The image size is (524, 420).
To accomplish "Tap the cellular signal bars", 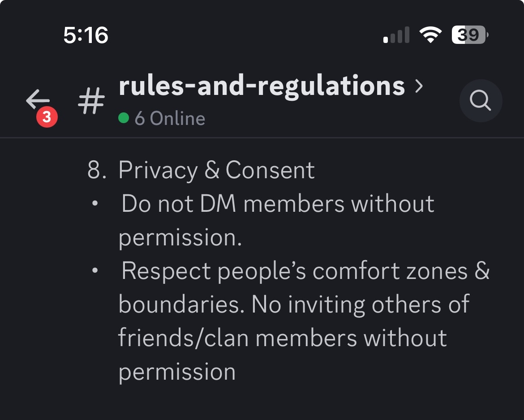I will [x=396, y=35].
